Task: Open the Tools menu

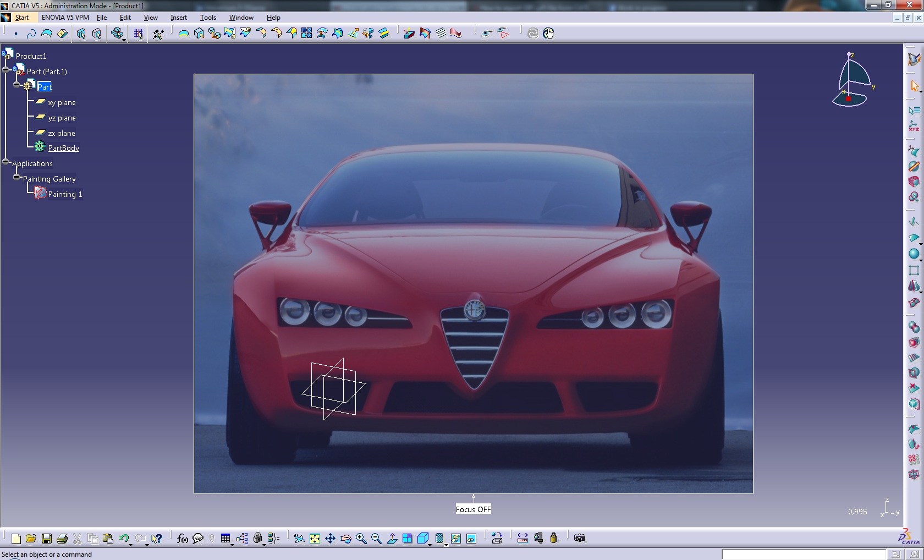Action: click(208, 18)
